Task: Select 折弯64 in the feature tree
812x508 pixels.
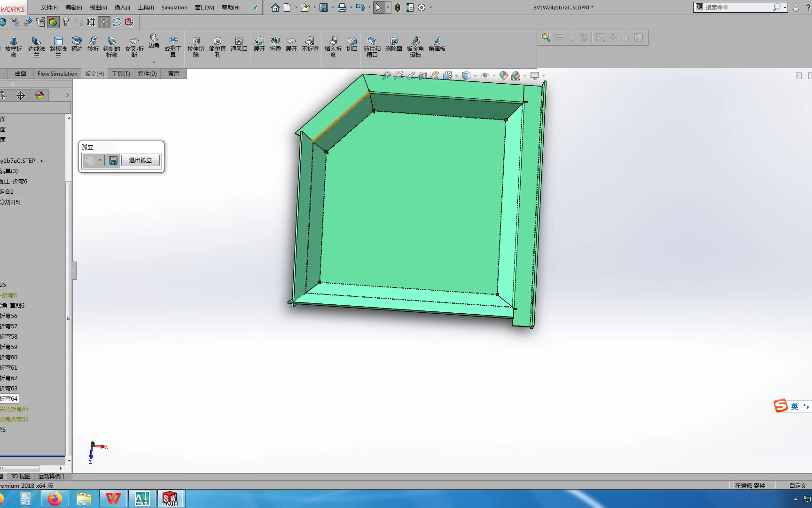Action: pyautogui.click(x=9, y=398)
